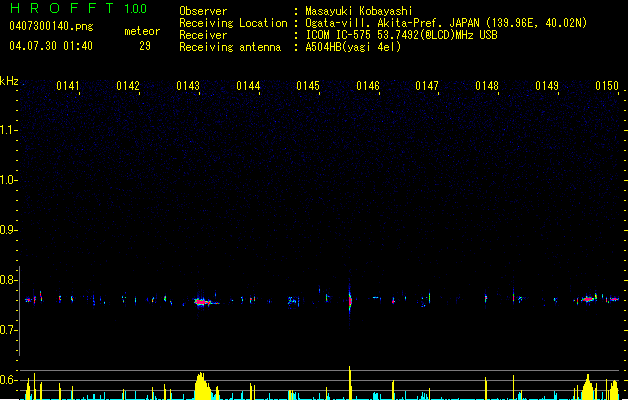Image resolution: width=629 pixels, height=400 pixels.
Task: Click the antenna value A504HB(yagi 4el)
Action: click(353, 47)
